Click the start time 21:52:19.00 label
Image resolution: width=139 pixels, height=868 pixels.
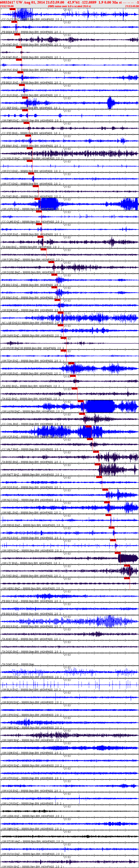click(x=7, y=6)
